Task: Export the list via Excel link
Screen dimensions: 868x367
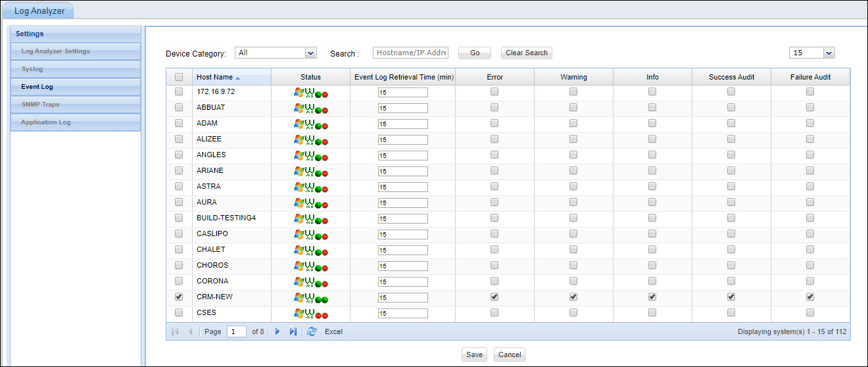Action: point(333,331)
